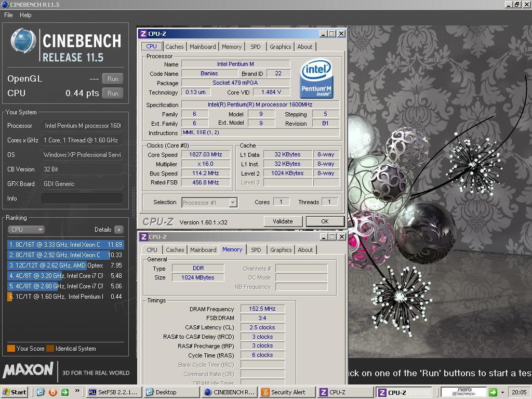Image resolution: width=532 pixels, height=399 pixels.
Task: Launch Internet Explorer from Quick Launch
Action: 41,392
